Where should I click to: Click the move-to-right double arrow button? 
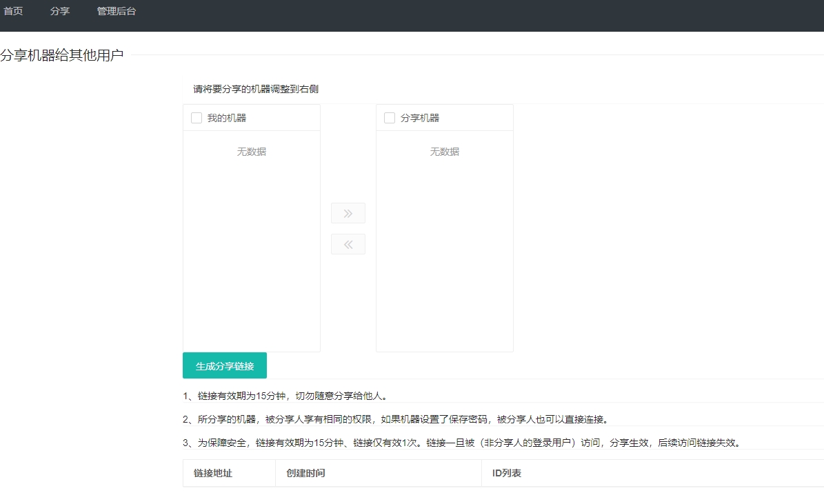[348, 214]
